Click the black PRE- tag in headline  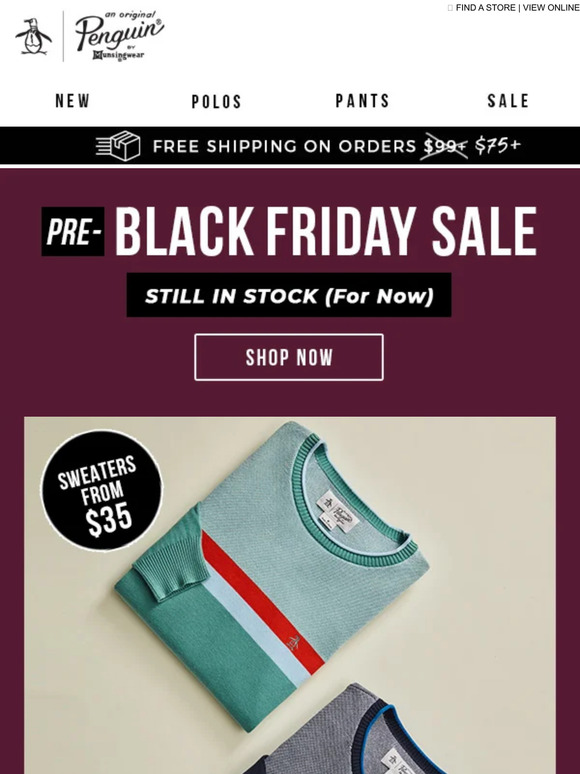[x=73, y=232]
